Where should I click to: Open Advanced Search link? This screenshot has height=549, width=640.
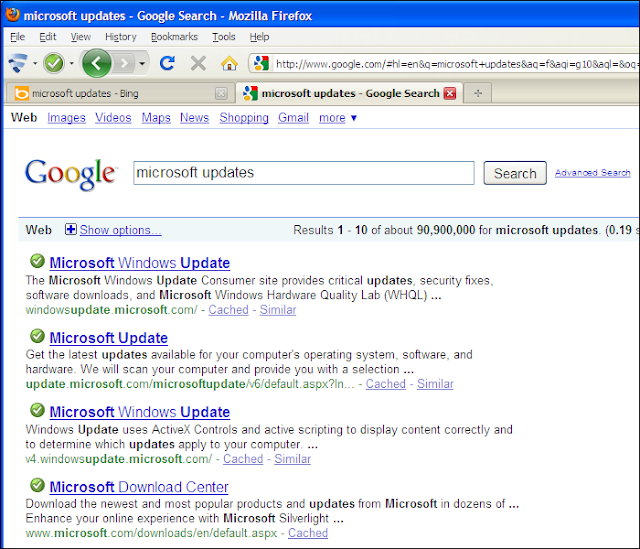(x=592, y=173)
